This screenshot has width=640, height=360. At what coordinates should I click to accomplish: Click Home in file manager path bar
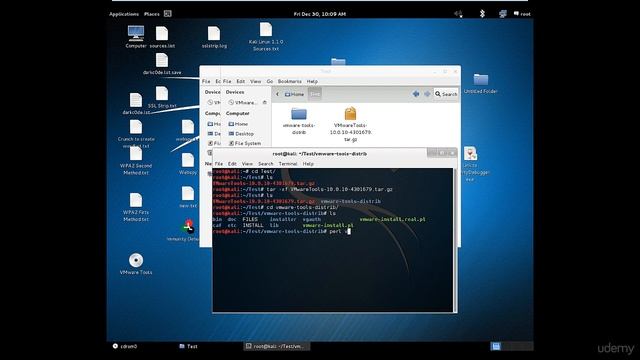pyautogui.click(x=294, y=94)
